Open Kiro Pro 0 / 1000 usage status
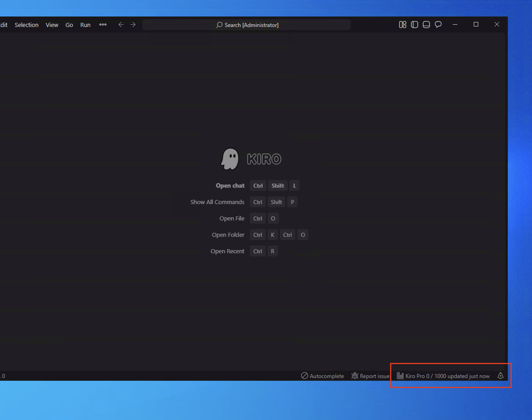 point(443,376)
